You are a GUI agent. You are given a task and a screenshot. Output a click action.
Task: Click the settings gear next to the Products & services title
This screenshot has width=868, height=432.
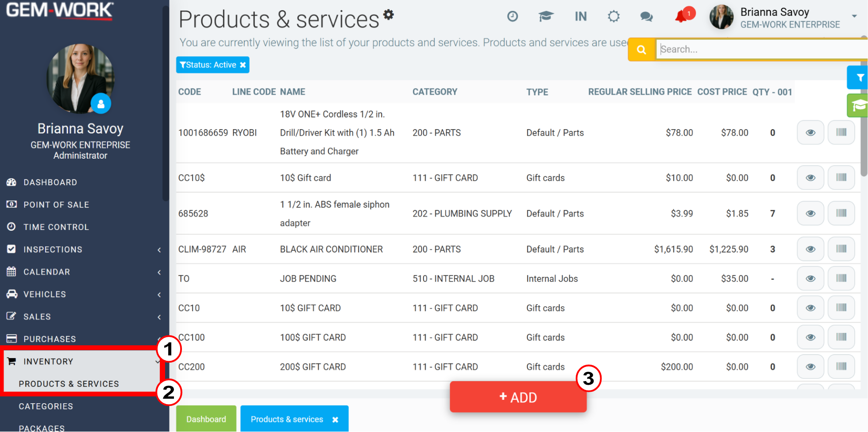click(388, 14)
